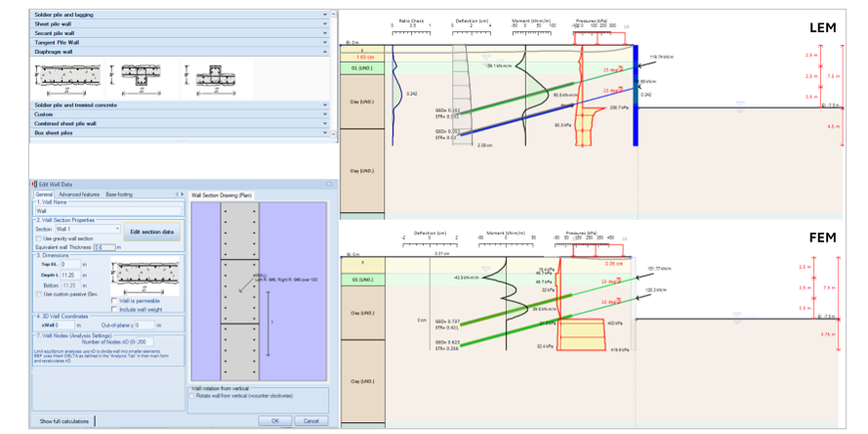Expand the Custom wall type section

pos(180,114)
